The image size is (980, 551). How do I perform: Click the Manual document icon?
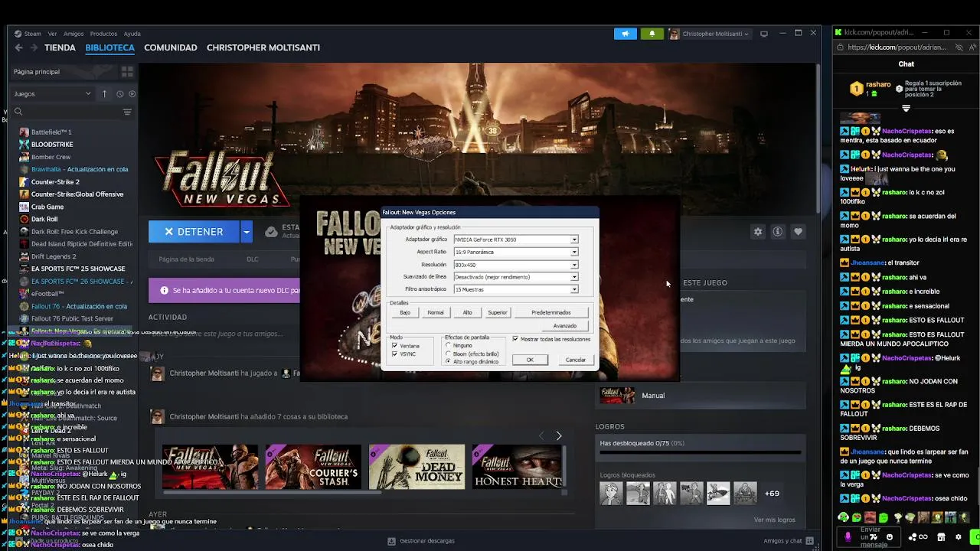click(617, 395)
